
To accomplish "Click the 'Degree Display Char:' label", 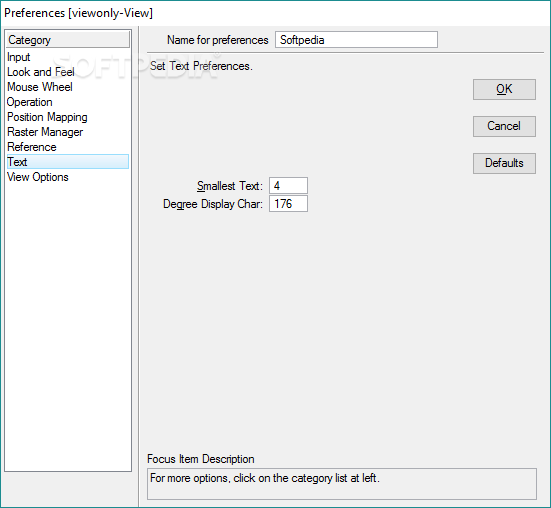I will tap(213, 204).
